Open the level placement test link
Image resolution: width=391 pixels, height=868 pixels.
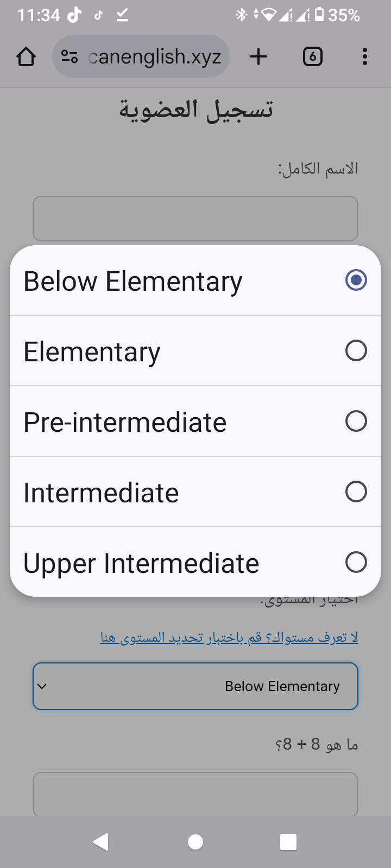point(229,638)
